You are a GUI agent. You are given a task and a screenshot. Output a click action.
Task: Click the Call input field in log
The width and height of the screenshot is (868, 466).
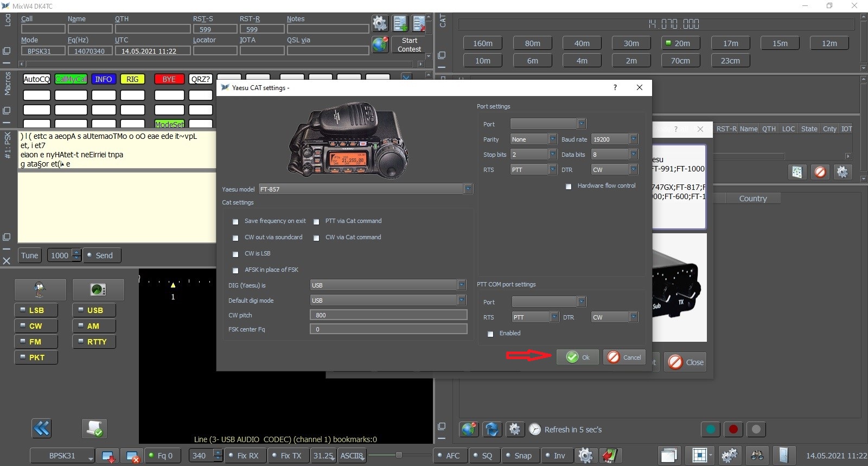pyautogui.click(x=43, y=29)
